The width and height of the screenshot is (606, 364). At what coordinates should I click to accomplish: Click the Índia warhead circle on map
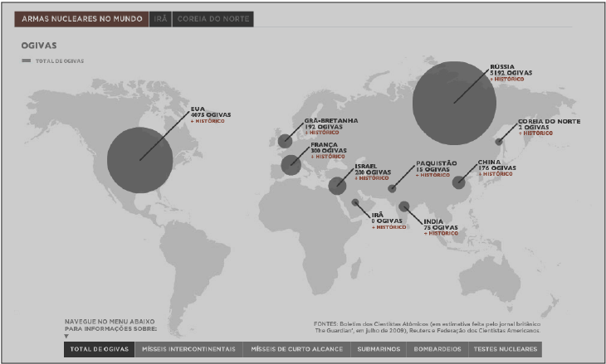[x=404, y=207]
